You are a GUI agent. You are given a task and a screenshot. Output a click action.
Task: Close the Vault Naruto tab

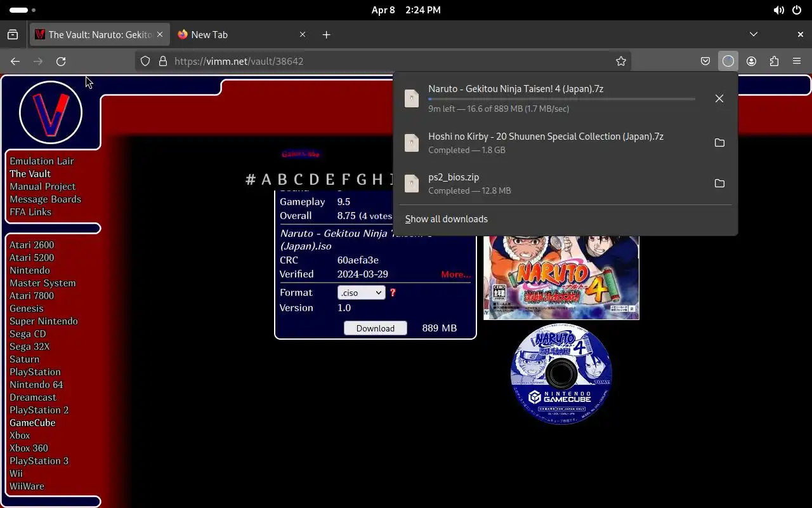pyautogui.click(x=160, y=34)
